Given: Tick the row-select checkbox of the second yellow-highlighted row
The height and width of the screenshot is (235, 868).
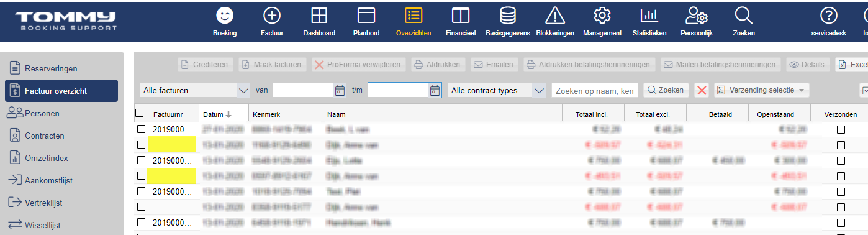Looking at the screenshot, I should point(141,175).
